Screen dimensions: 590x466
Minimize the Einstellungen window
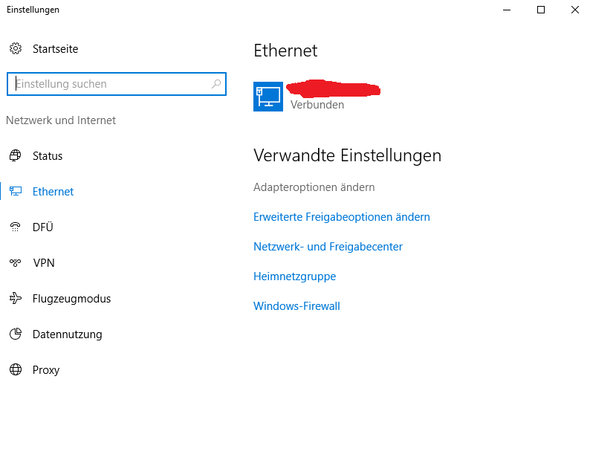[x=507, y=10]
